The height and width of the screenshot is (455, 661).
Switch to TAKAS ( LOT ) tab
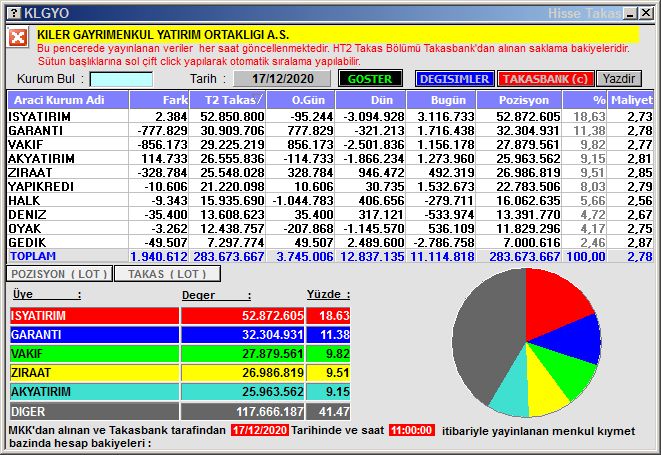pyautogui.click(x=167, y=274)
